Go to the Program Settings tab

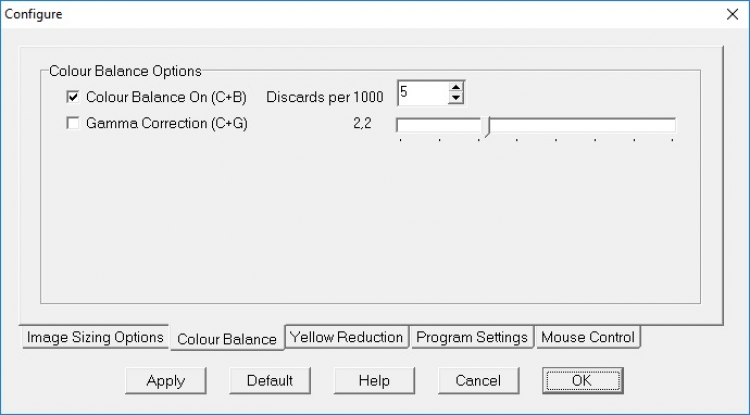click(471, 337)
